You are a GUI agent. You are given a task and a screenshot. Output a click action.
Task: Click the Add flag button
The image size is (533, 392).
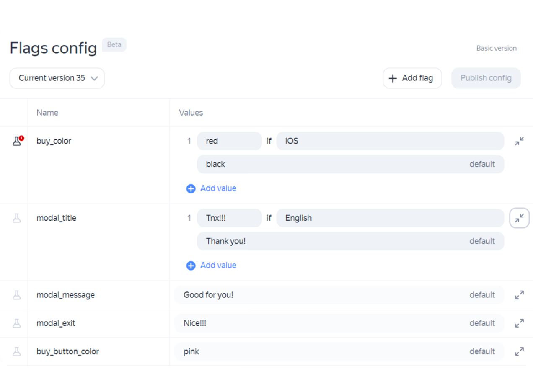(412, 78)
